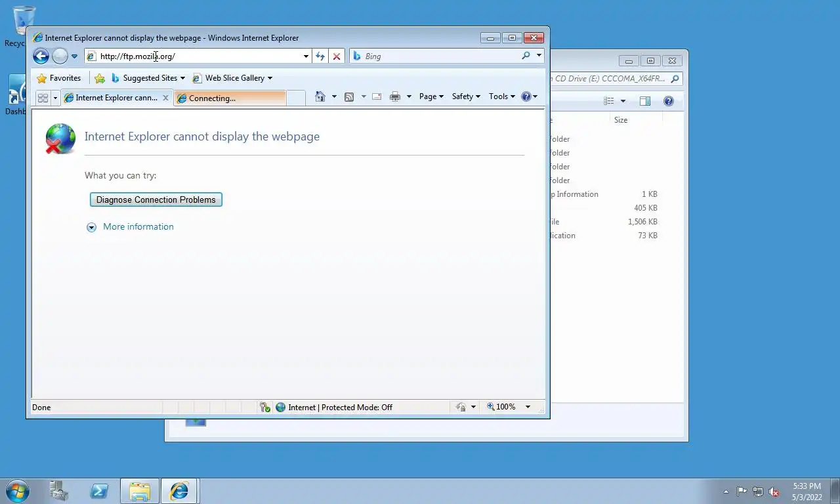Open the Recycle Bin desktop icon
Screen dimensions: 840x504
pos(24,26)
